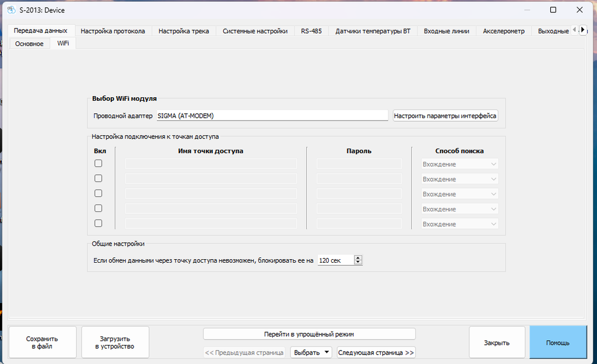Click the fifth Пароль field
The height and width of the screenshot is (364, 597).
click(x=359, y=224)
